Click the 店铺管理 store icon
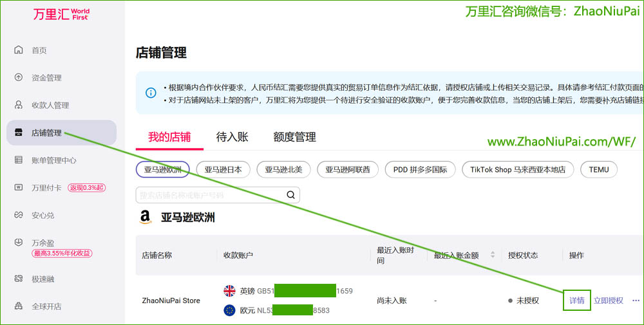The image size is (644, 325). coord(19,132)
